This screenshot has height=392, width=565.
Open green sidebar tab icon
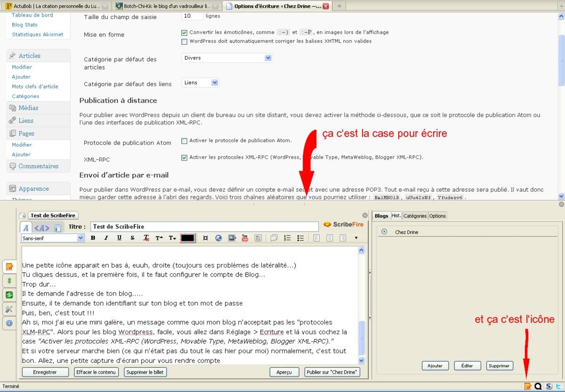point(9,295)
